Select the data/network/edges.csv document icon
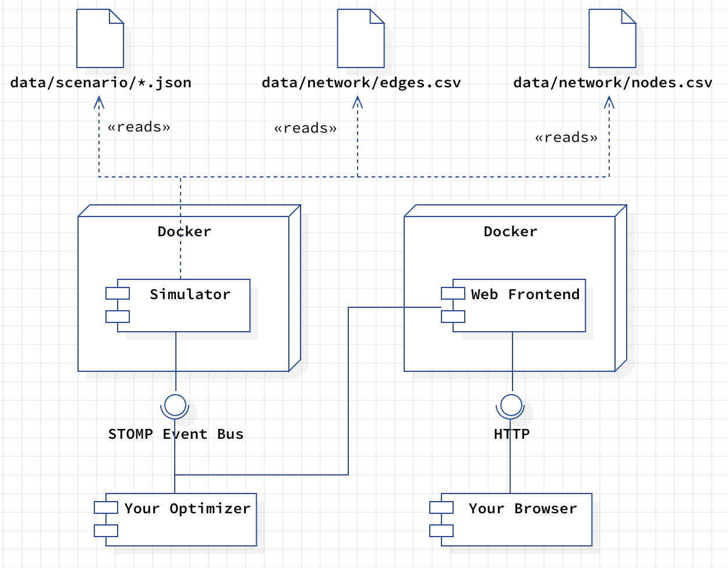The image size is (728, 568). [x=361, y=38]
